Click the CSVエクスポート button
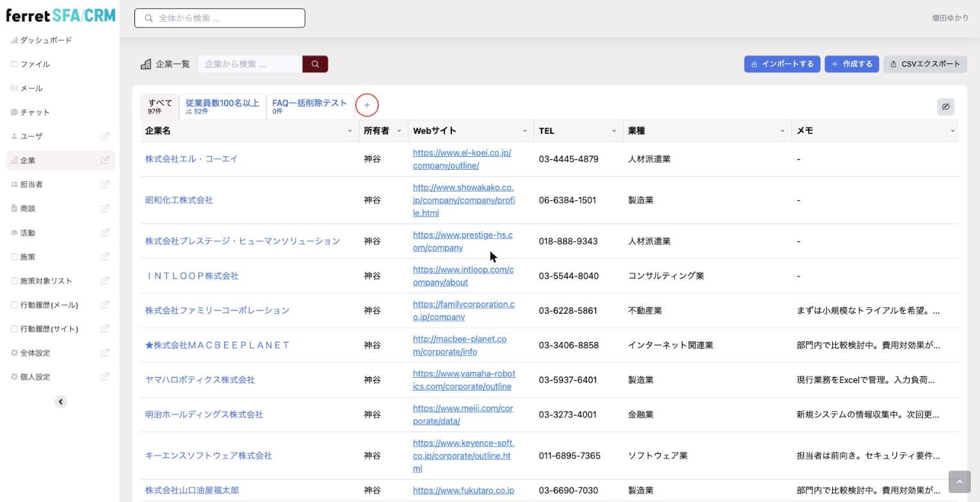Screen dimensions: 980x502 click(925, 64)
